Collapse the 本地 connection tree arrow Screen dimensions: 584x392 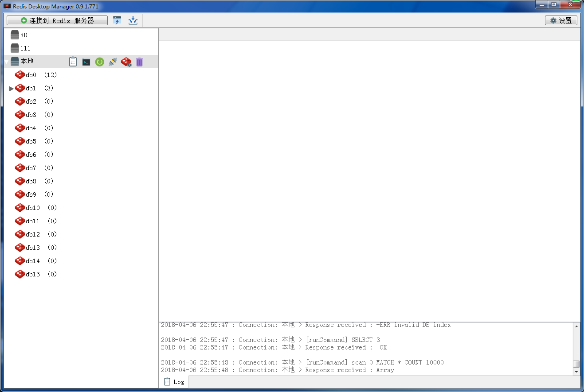6,62
